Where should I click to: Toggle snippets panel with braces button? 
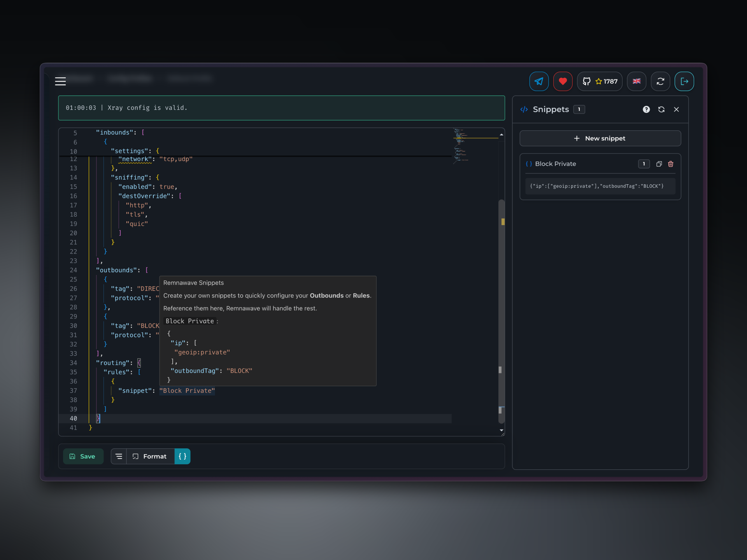pyautogui.click(x=182, y=457)
